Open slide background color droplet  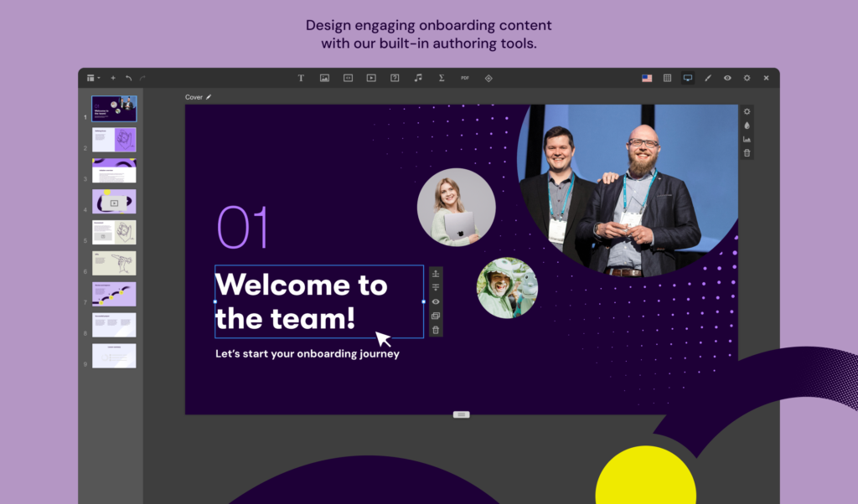point(747,126)
